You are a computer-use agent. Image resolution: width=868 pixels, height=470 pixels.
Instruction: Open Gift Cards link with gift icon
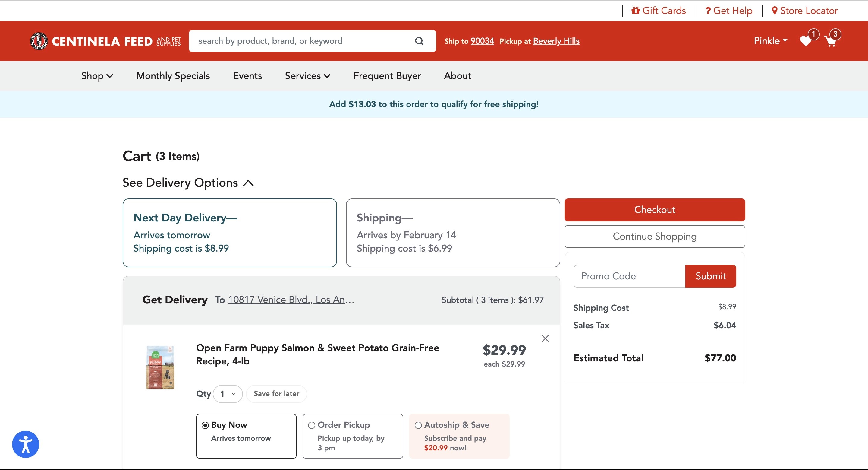[659, 11]
